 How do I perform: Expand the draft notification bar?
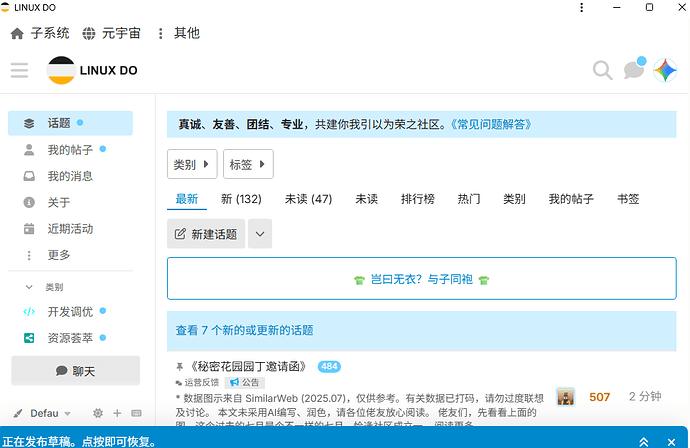pos(644,442)
